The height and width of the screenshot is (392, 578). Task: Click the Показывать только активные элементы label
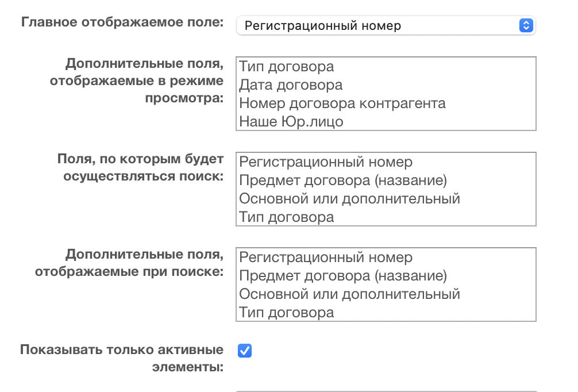(x=122, y=358)
